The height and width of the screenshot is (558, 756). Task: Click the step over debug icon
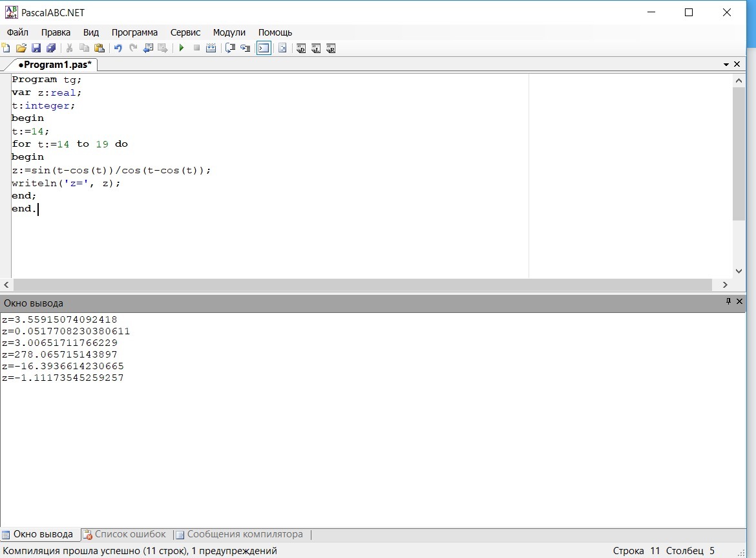[231, 48]
